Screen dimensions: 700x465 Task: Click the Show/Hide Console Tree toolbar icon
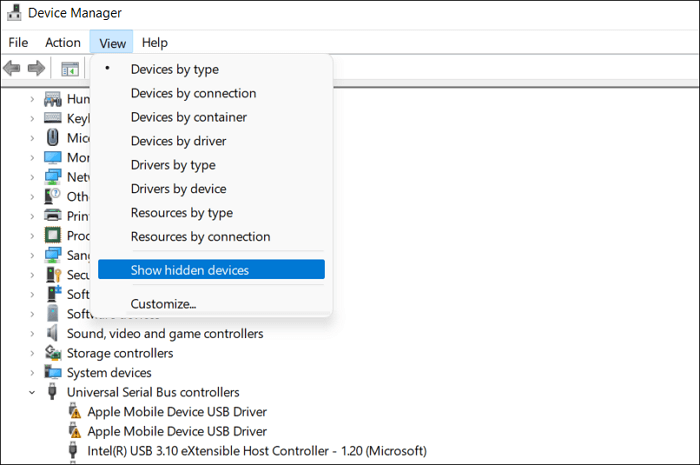pos(70,69)
